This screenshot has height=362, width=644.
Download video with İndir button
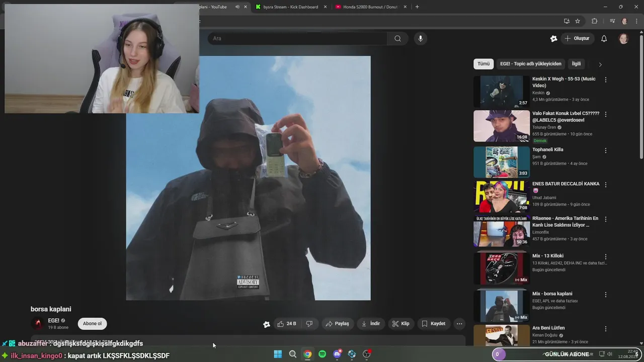tap(370, 324)
